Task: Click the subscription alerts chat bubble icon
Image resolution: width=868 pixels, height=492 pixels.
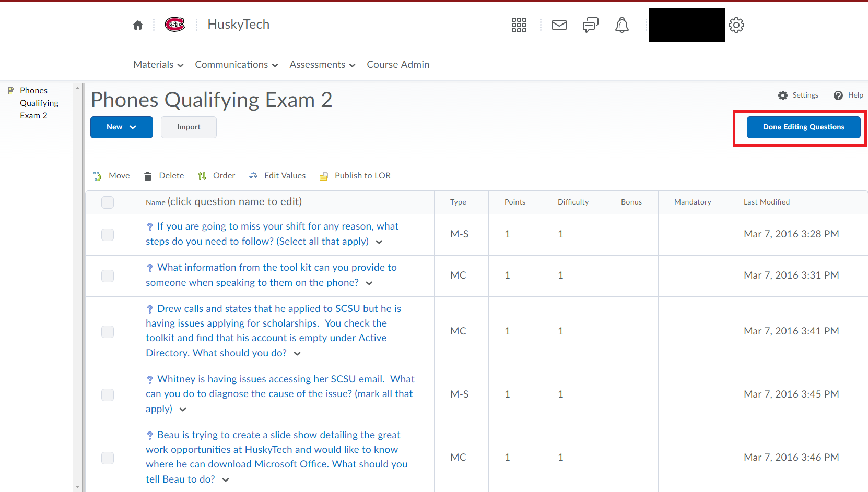Action: (590, 25)
